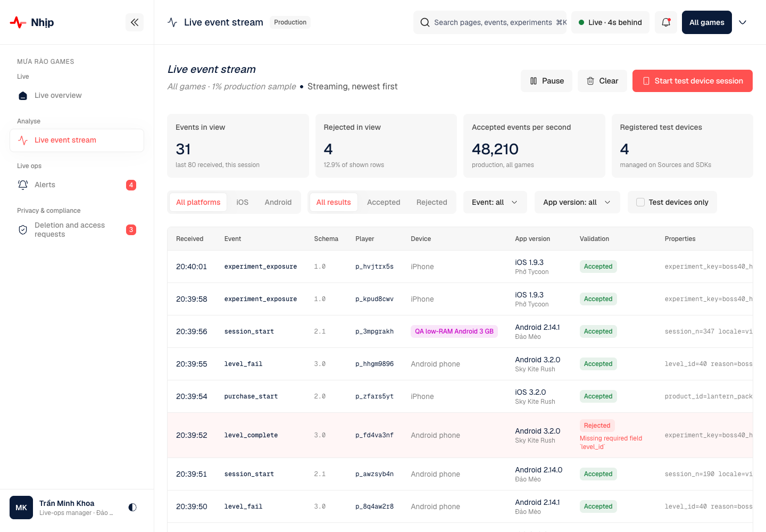766x532 pixels.
Task: Switch to the iOS platform tab
Action: 243,202
